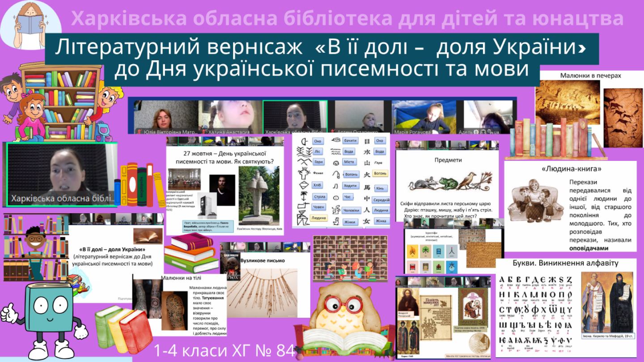Select the "Ходити" word label
The width and height of the screenshot is (644, 362).
(x=349, y=185)
